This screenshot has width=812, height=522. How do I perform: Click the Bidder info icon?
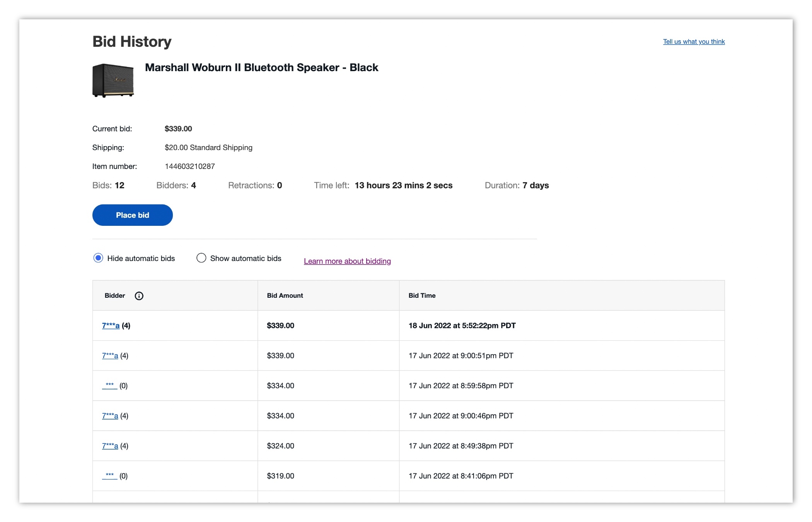139,296
